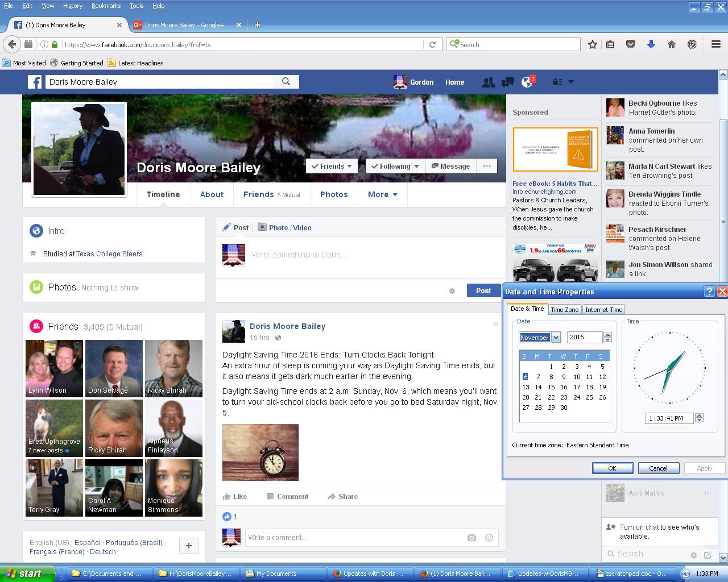Expand the account settings arrow in header
Viewport: 728px width, 582px height.
tap(571, 82)
